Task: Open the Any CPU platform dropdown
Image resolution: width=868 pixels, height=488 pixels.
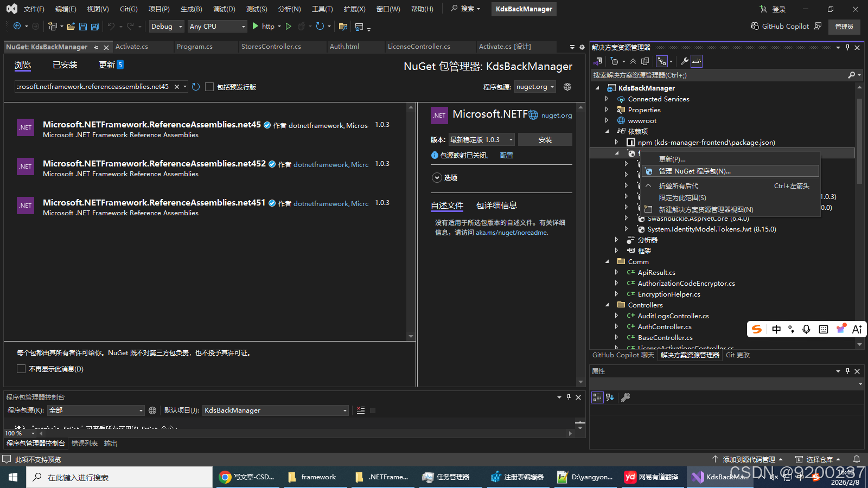Action: point(217,26)
